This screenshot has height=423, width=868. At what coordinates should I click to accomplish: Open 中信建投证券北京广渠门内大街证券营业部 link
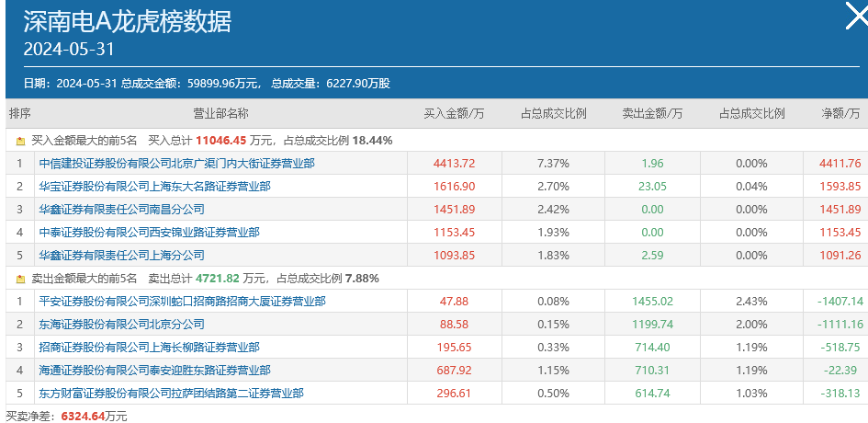tap(177, 164)
